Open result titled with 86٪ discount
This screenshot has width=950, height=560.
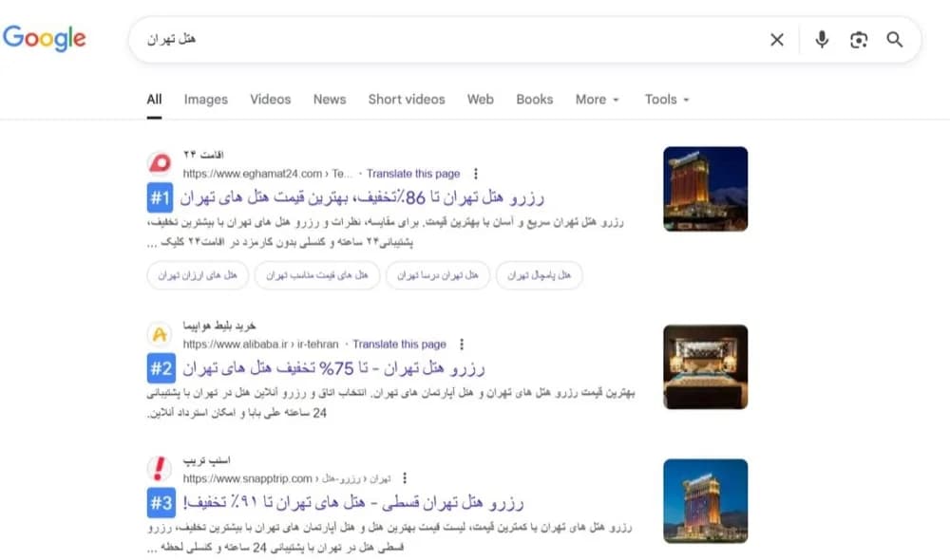362,197
